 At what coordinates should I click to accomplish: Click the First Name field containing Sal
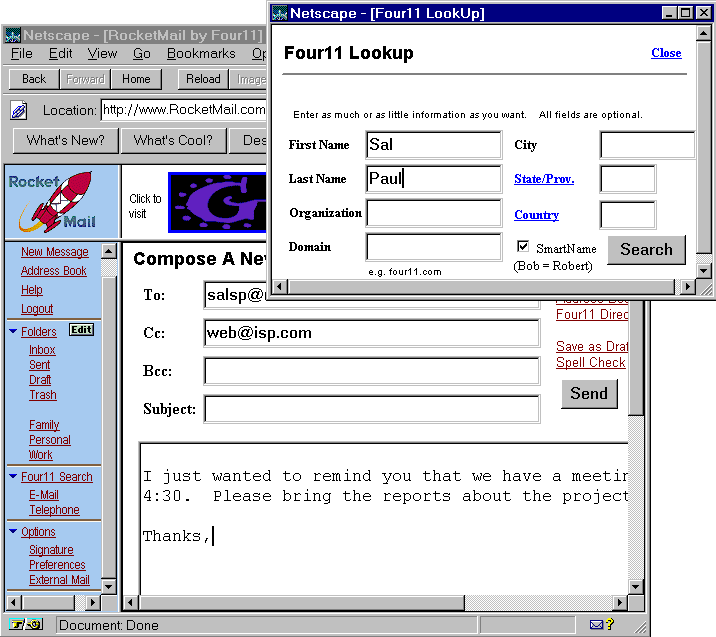434,145
